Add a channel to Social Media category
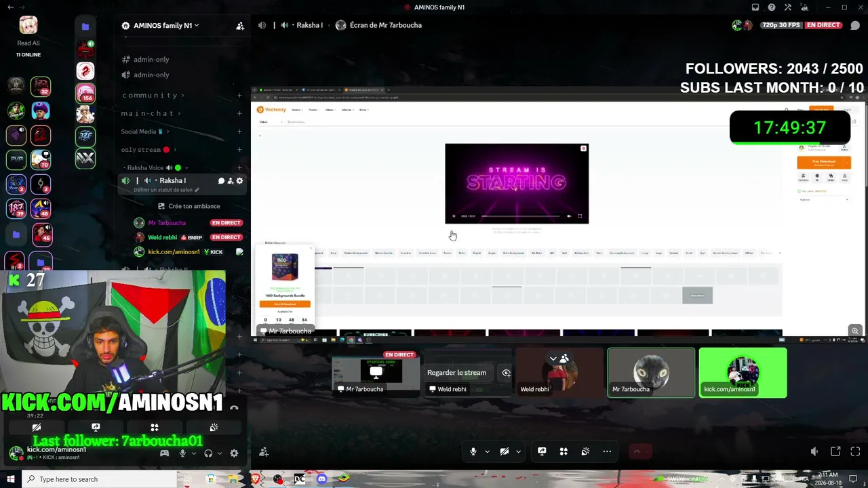Viewport: 868px width, 488px height. 239,131
